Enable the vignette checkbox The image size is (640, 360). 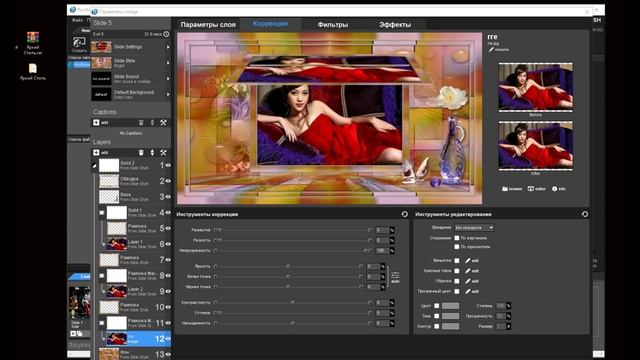click(x=457, y=260)
